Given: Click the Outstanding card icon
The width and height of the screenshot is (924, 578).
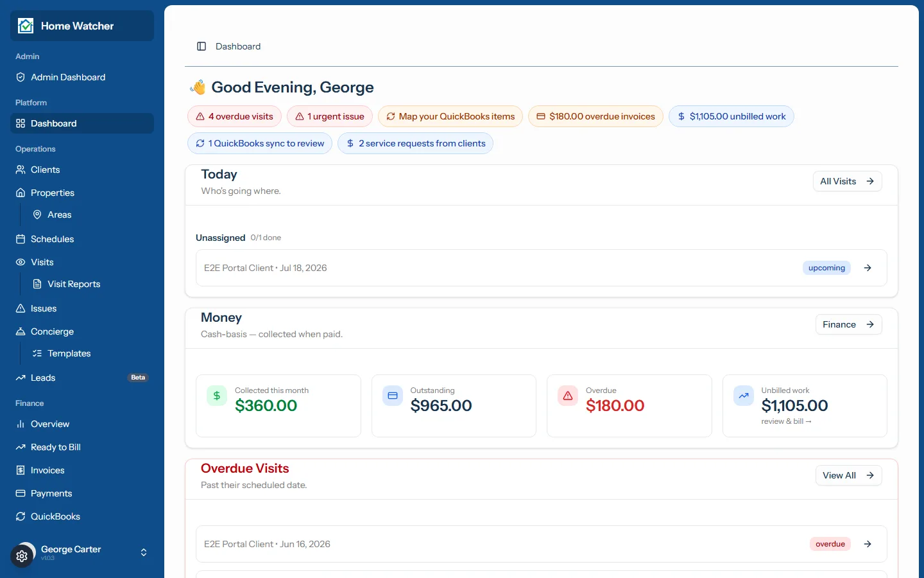Looking at the screenshot, I should click(393, 396).
